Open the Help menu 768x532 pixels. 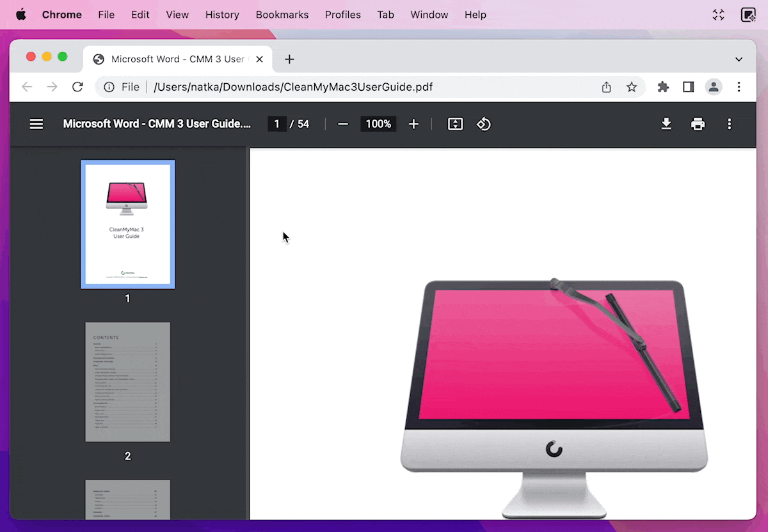(476, 15)
